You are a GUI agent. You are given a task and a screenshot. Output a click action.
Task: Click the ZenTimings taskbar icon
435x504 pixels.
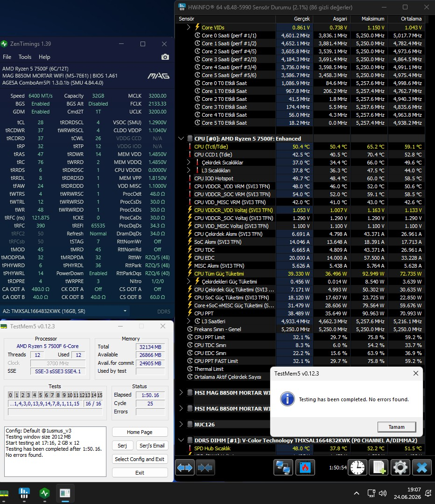click(45, 493)
